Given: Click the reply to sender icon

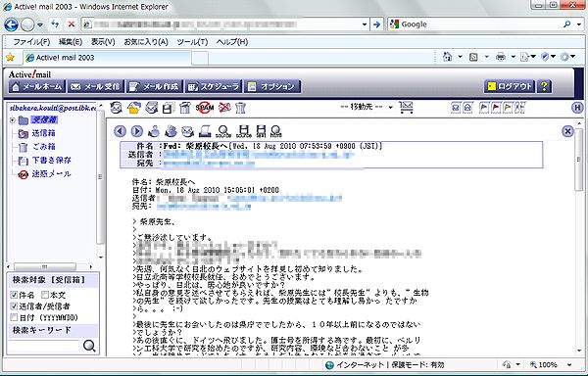Looking at the screenshot, I should 154,131.
